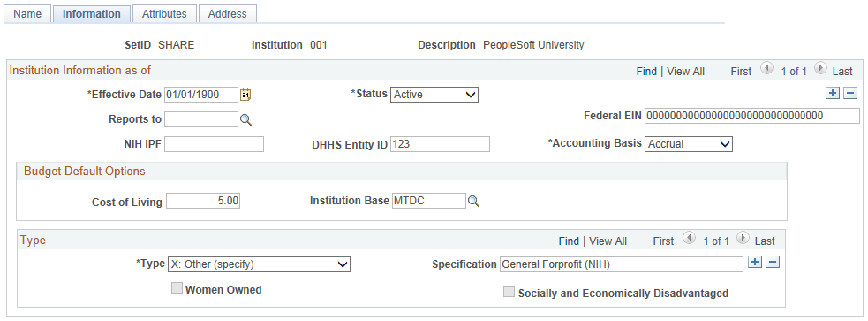Image resolution: width=868 pixels, height=321 pixels.
Task: Click the SHARE SetID value
Action: tap(176, 45)
